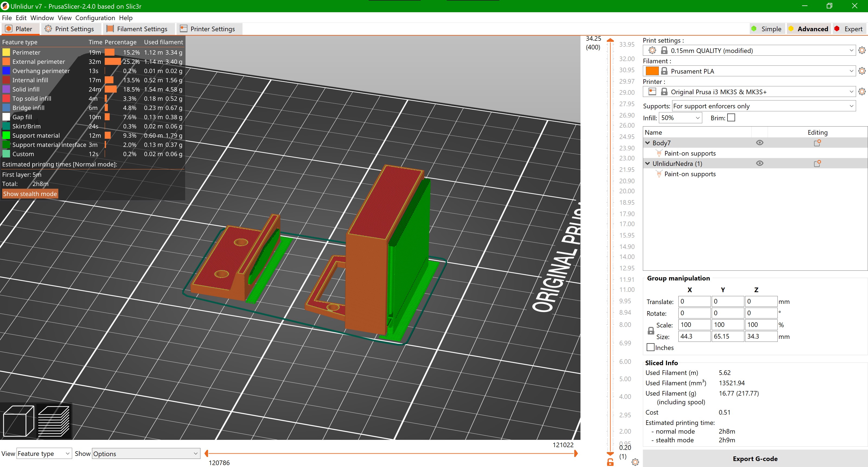Open the print settings preset dropdown
868x467 pixels.
pos(851,50)
